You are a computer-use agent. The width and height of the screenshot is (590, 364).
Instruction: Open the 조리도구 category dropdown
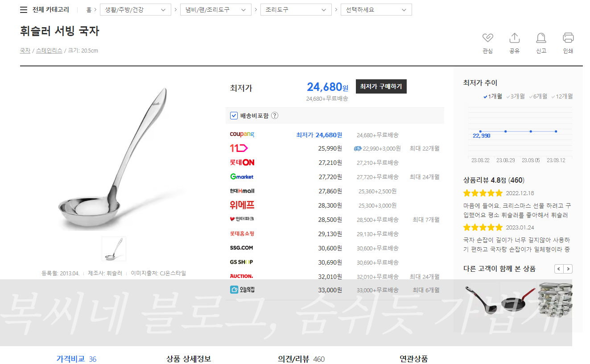tap(296, 10)
